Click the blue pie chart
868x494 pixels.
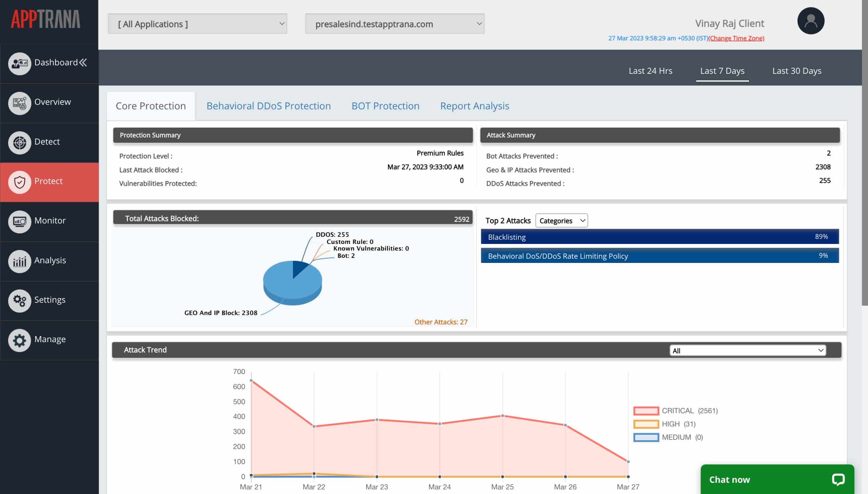(292, 283)
